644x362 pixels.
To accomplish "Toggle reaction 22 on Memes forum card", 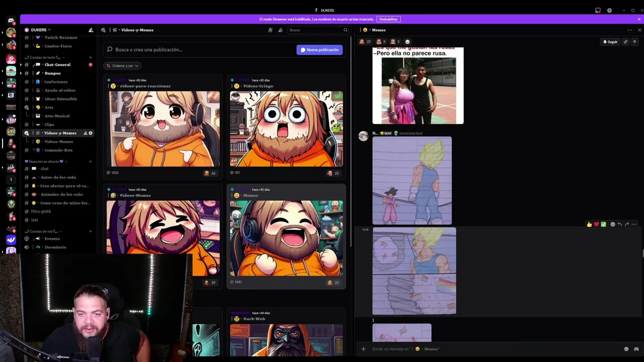I will click(x=333, y=283).
